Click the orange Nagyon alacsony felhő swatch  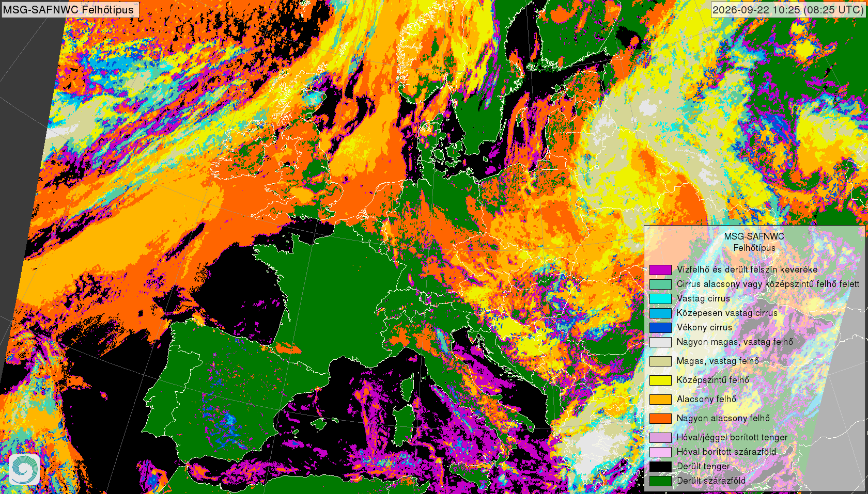[x=660, y=418]
